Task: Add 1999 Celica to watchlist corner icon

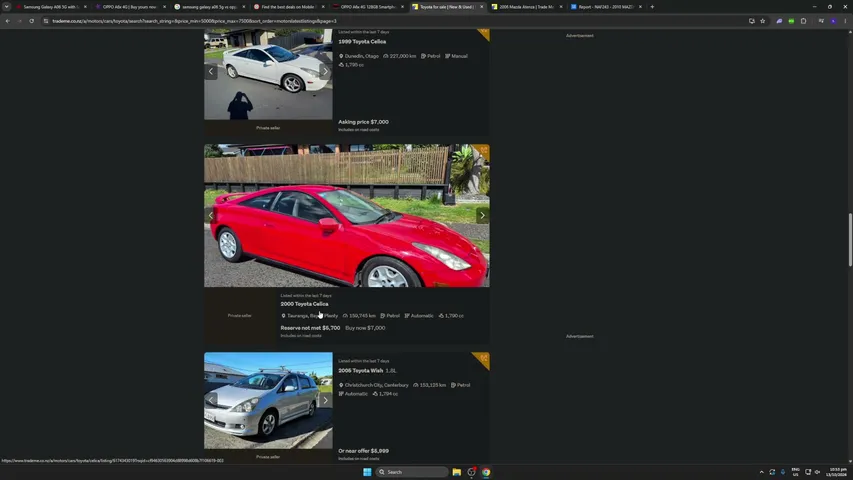Action: (484, 33)
